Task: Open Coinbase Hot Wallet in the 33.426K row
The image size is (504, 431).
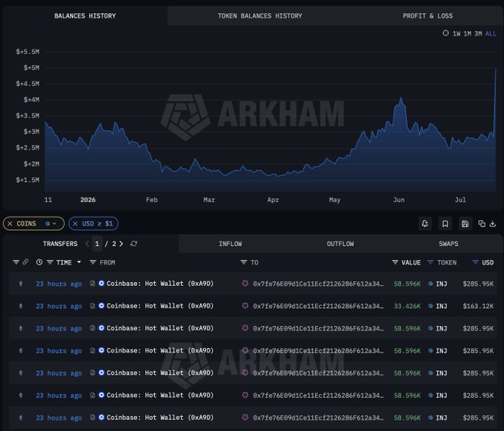Action: 160,306
